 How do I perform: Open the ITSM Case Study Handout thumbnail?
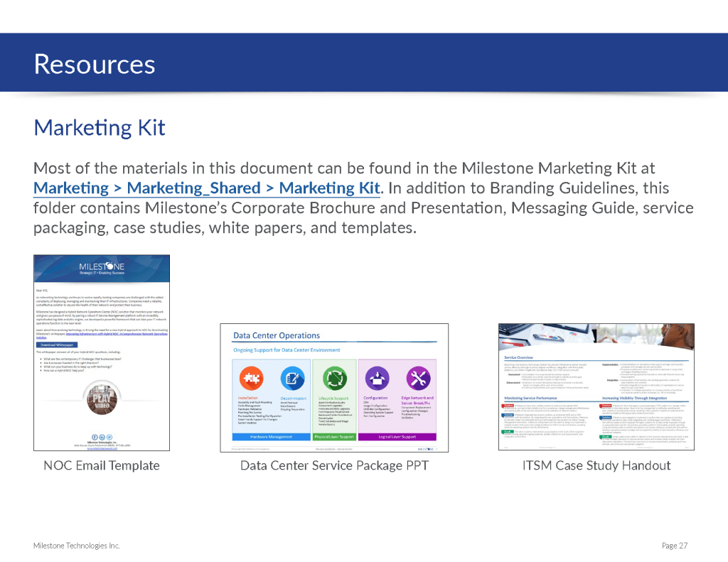(596, 387)
